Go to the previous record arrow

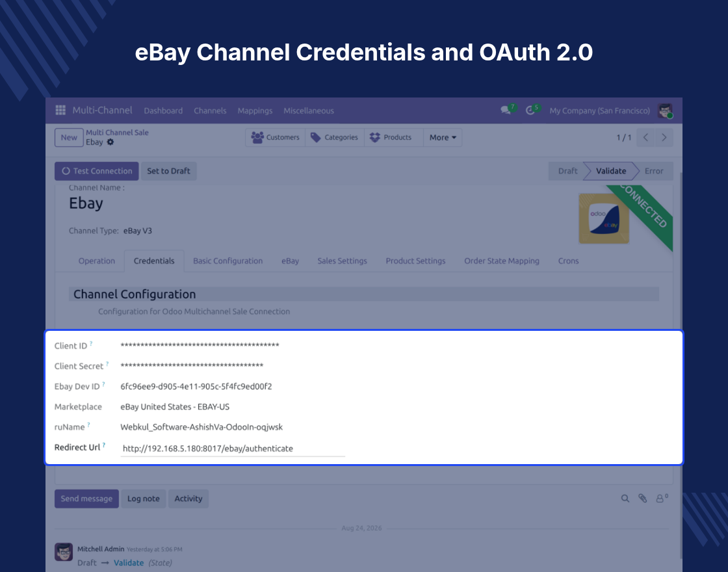click(x=645, y=137)
